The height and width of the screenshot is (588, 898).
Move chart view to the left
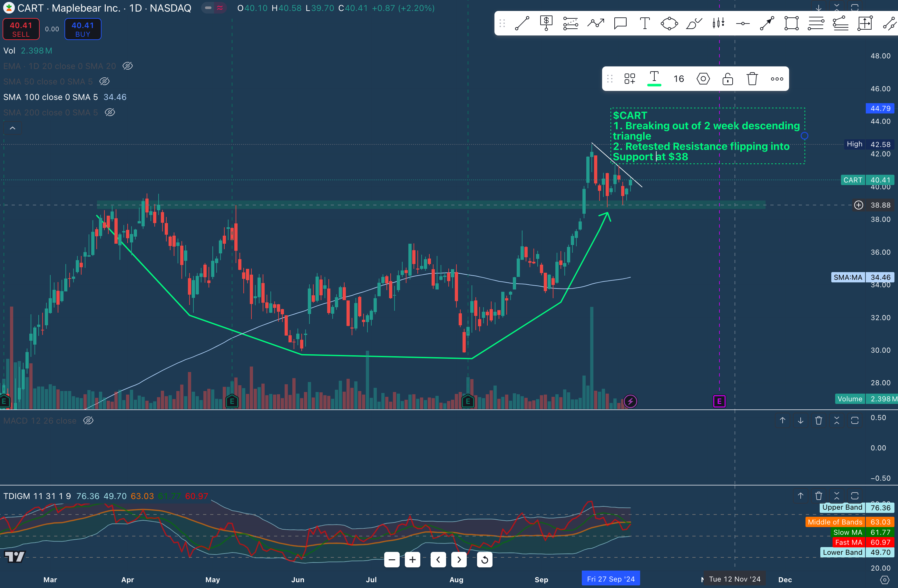[438, 560]
